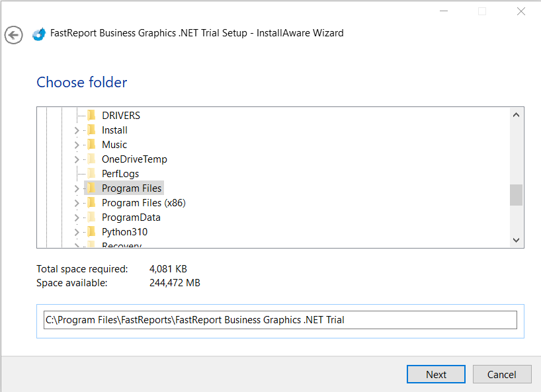The width and height of the screenshot is (541, 392).
Task: Select the Program Files tree item
Action: pos(131,188)
